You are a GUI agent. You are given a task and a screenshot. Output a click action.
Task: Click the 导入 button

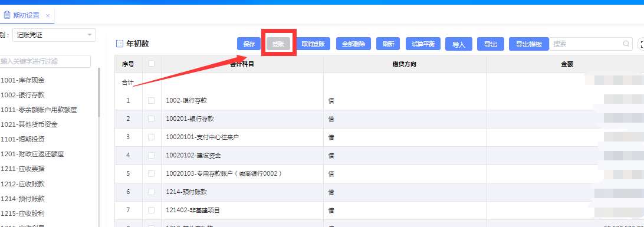pyautogui.click(x=459, y=44)
